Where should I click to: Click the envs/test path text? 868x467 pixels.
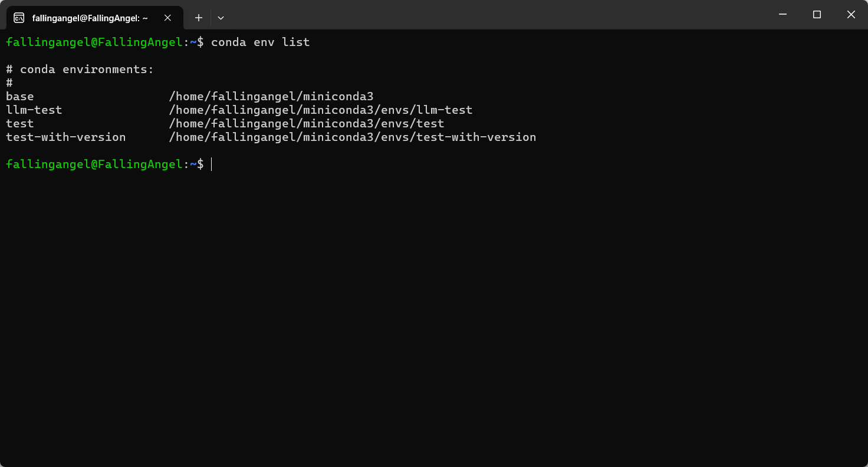[x=413, y=124]
